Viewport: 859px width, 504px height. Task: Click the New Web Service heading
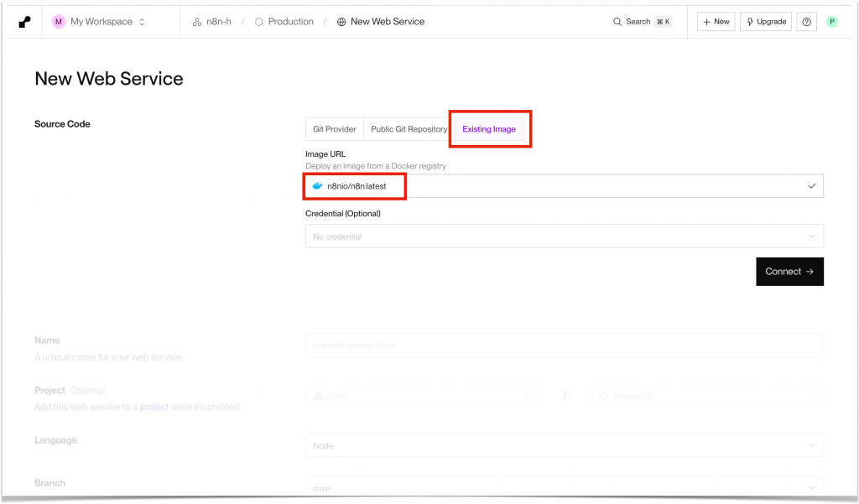(x=109, y=79)
